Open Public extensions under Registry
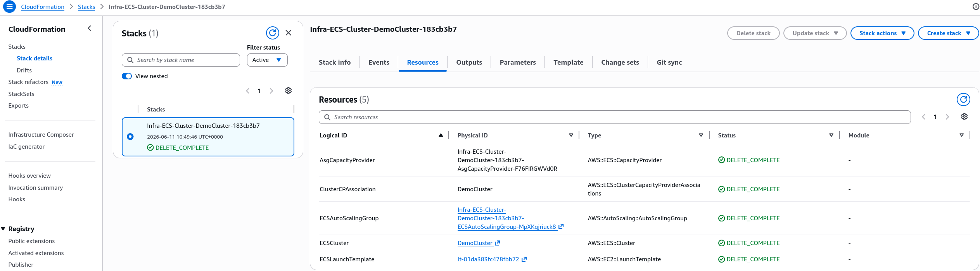980x271 pixels. pyautogui.click(x=31, y=241)
